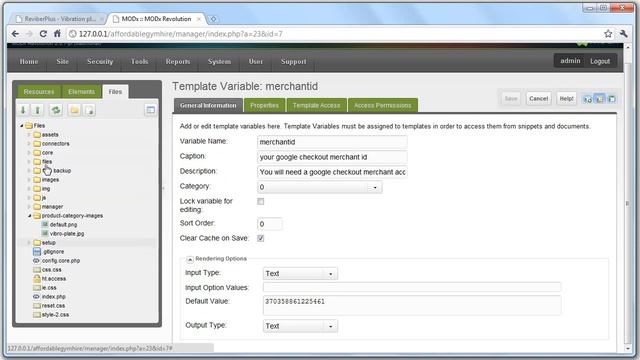Click the panel layout icon in Files toolbar
Screen dimensions: 640x360
tap(151, 110)
